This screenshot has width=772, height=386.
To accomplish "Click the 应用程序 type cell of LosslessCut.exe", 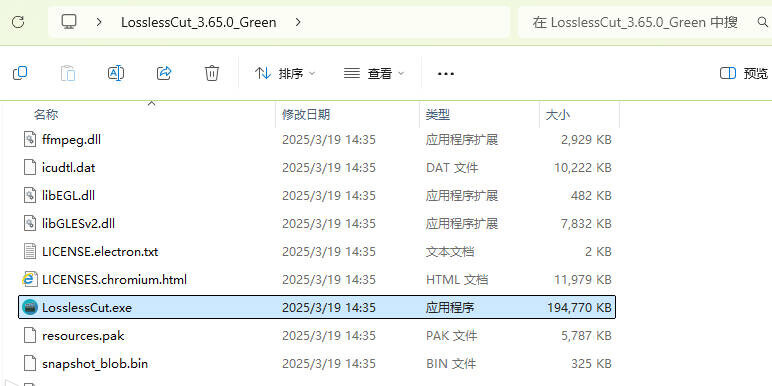I will (450, 308).
